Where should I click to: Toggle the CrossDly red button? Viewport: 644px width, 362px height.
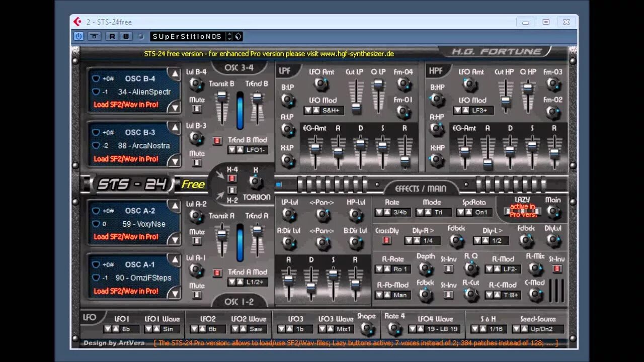pyautogui.click(x=386, y=240)
